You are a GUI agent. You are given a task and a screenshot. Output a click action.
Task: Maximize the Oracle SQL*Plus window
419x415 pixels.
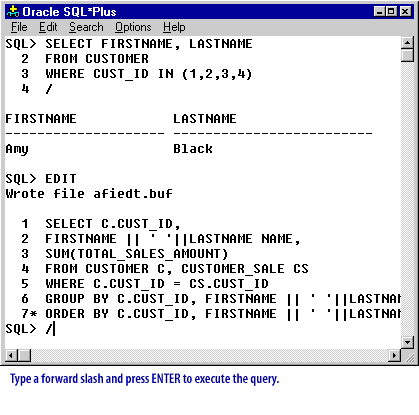(391, 12)
